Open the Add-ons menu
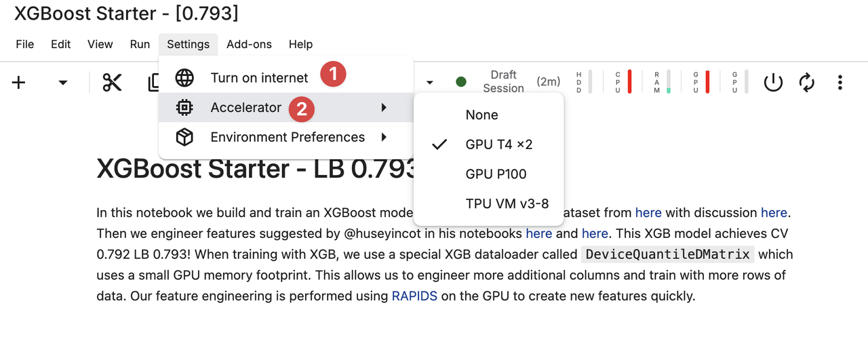Screen dimensions: 868x337 pos(249,44)
